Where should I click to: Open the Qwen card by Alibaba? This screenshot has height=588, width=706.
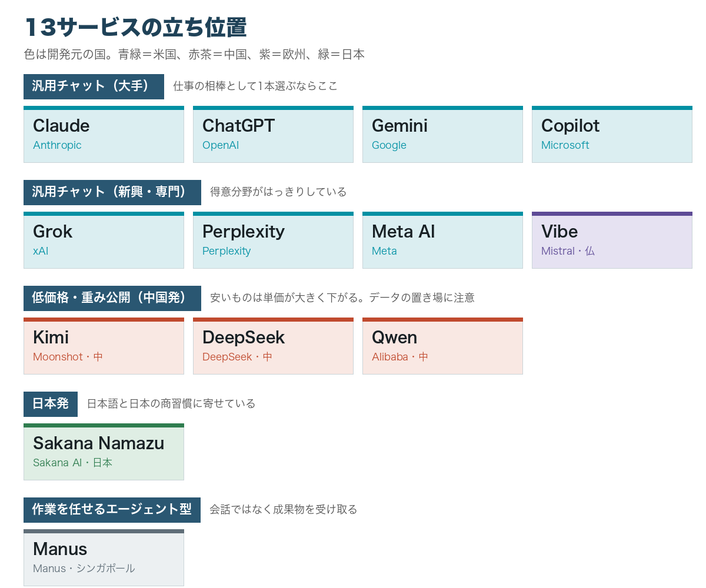click(x=442, y=346)
